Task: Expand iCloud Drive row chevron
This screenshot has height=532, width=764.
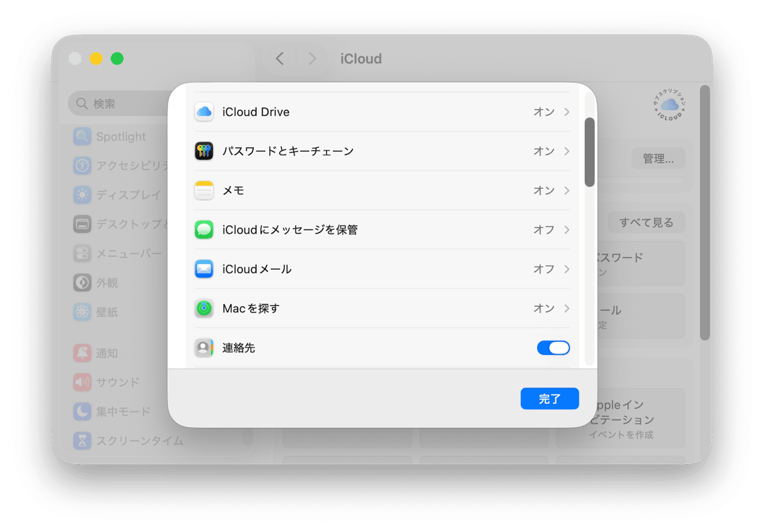Action: coord(567,112)
